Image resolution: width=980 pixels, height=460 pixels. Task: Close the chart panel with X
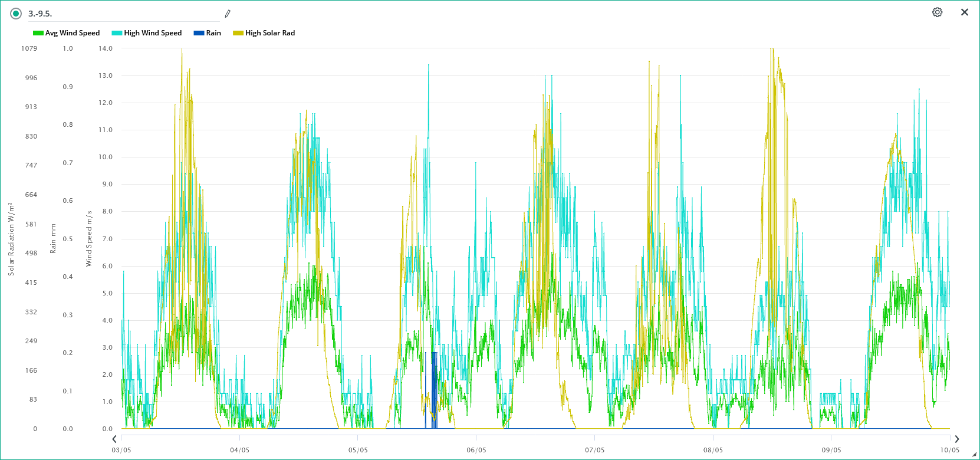[965, 12]
